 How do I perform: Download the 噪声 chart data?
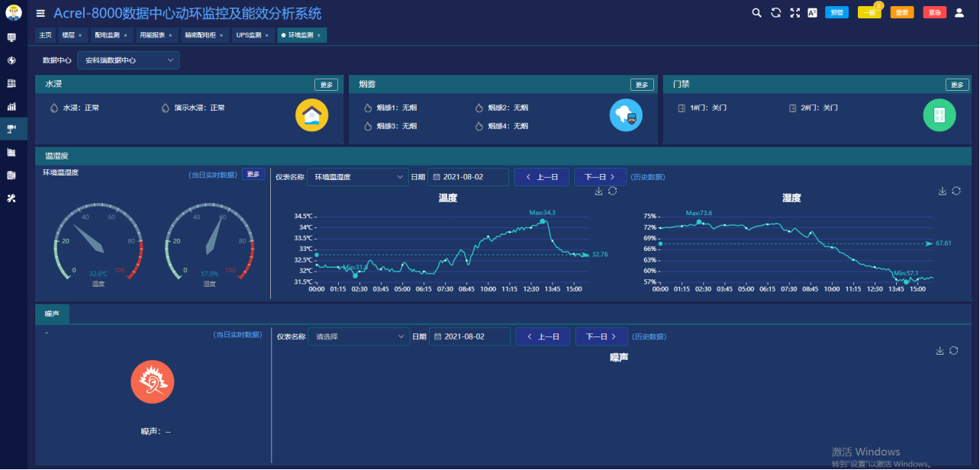pyautogui.click(x=940, y=350)
